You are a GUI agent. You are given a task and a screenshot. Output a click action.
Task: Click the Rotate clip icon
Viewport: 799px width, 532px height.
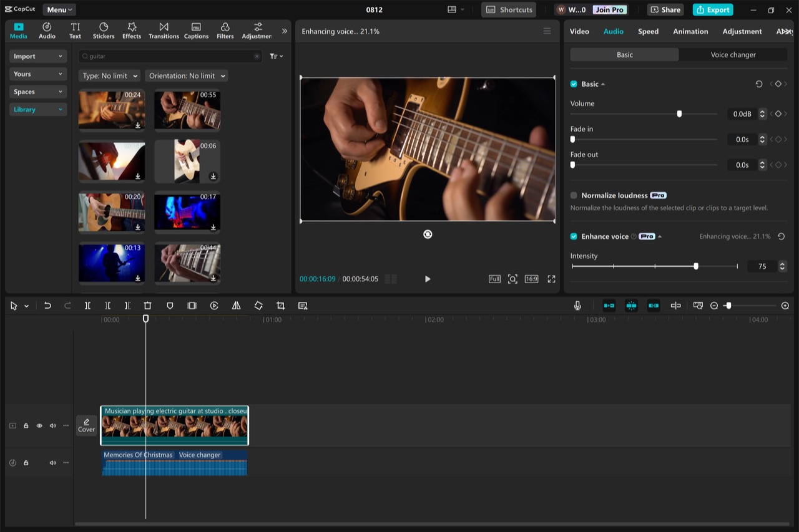click(258, 306)
